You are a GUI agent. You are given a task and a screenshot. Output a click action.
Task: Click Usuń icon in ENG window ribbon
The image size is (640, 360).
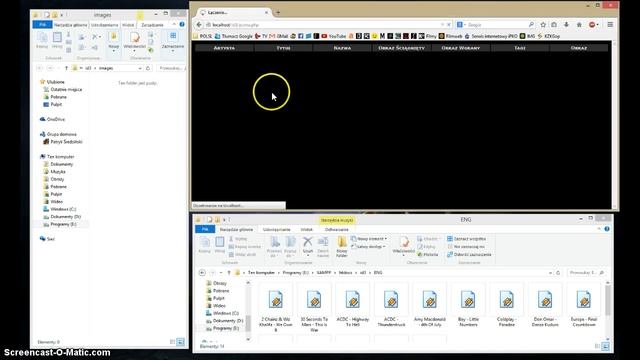308,246
